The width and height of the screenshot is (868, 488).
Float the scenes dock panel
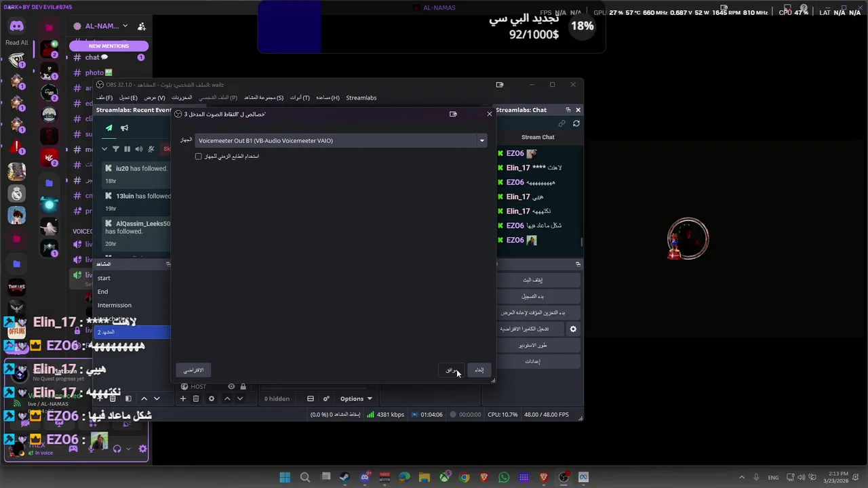[168, 264]
